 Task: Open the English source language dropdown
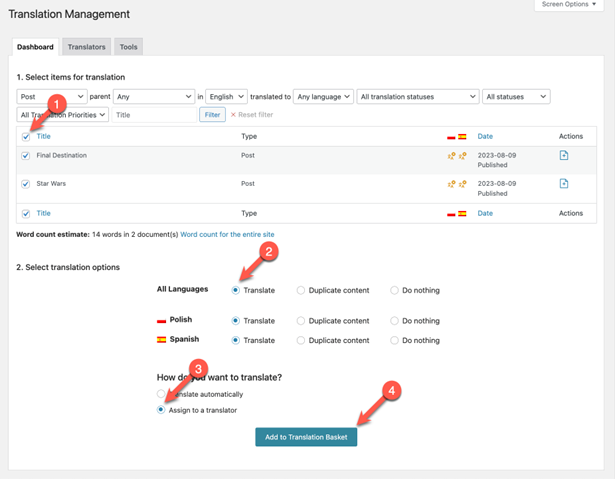(x=226, y=97)
